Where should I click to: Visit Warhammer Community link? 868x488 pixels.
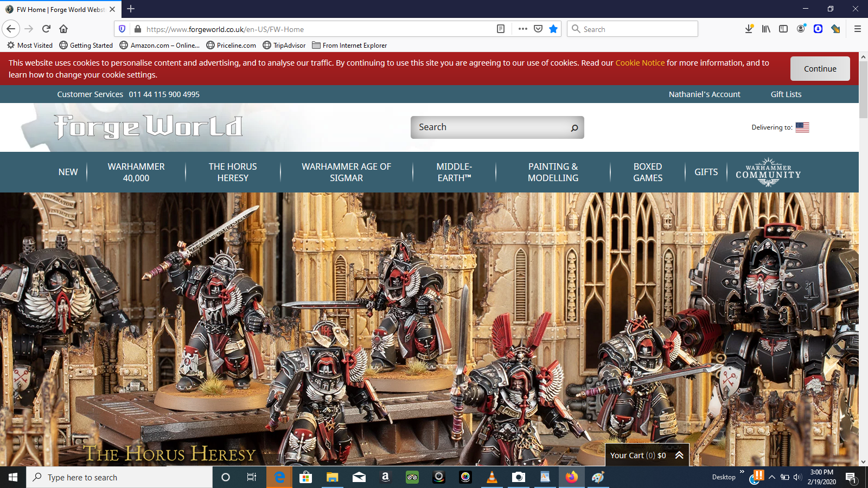(x=768, y=172)
